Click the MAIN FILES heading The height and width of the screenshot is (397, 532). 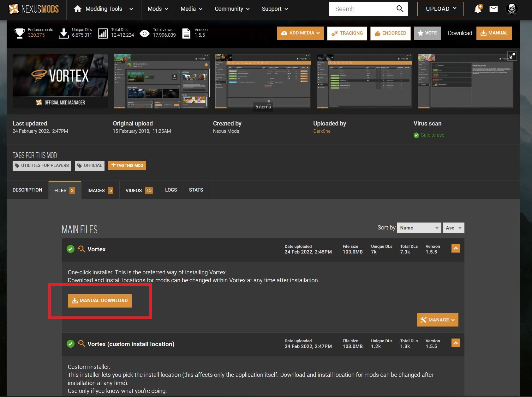80,229
